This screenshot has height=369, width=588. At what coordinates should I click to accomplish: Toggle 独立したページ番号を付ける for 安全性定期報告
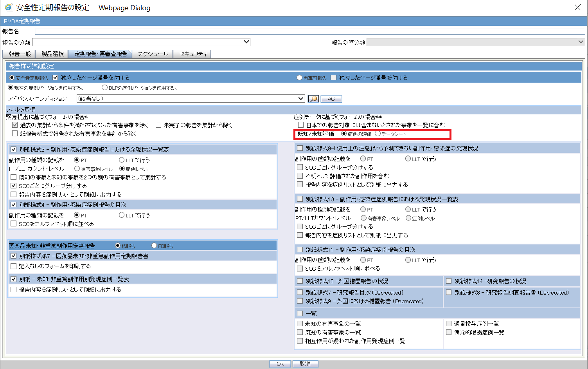click(55, 78)
